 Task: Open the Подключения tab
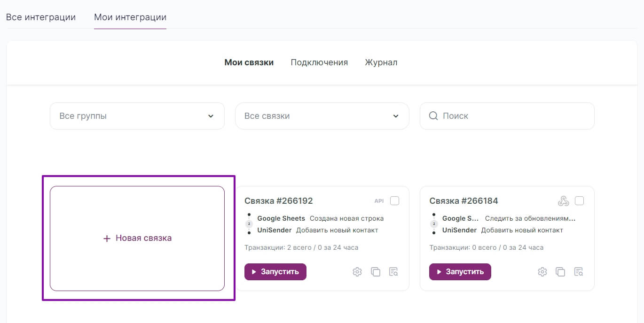319,62
